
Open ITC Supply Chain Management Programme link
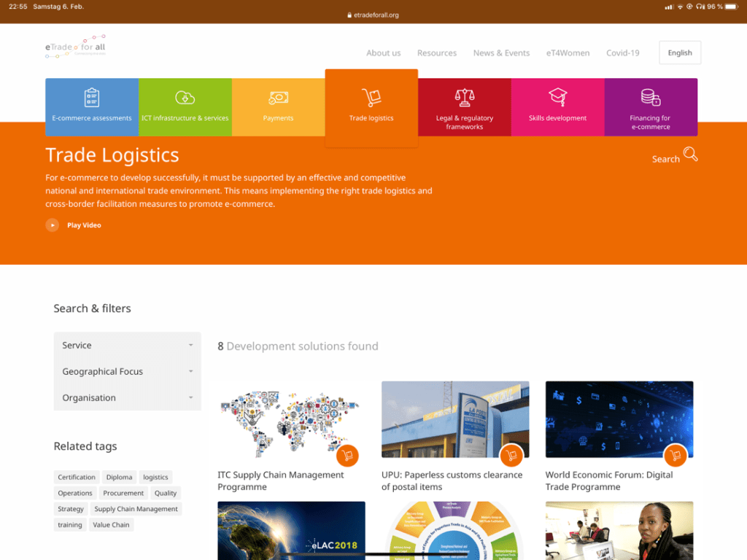coord(280,481)
